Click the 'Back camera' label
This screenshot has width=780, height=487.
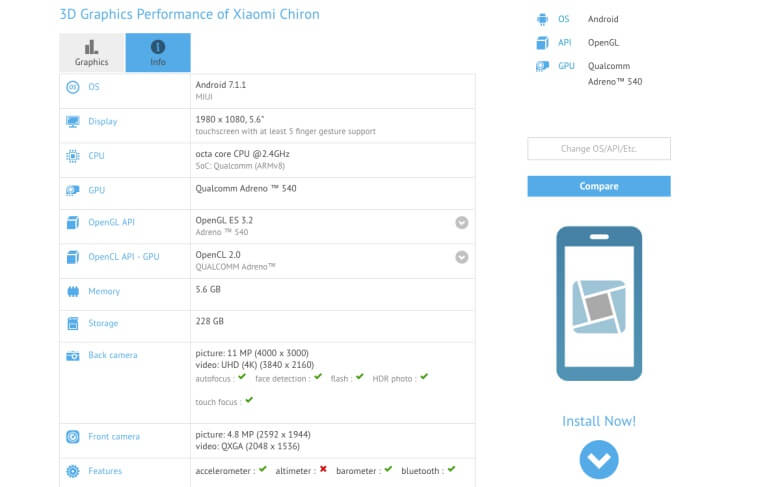coord(113,355)
